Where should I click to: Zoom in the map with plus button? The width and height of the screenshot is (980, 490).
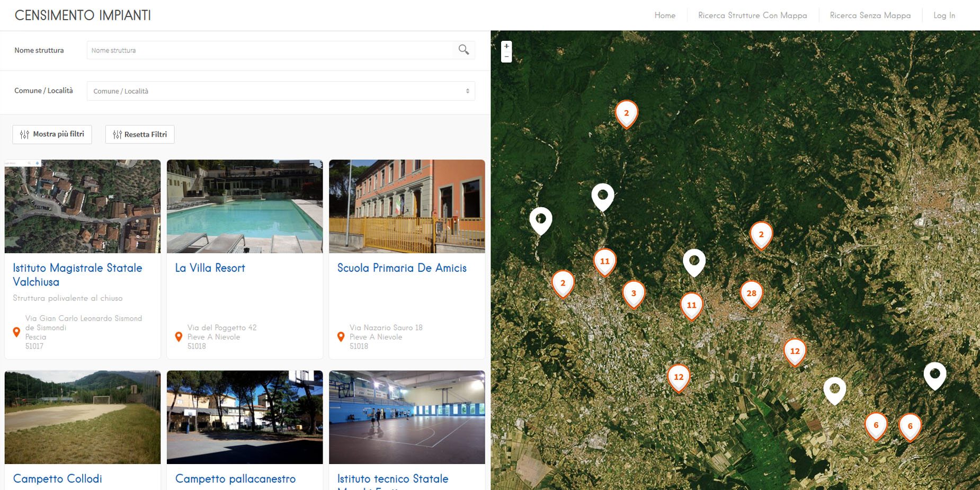(506, 46)
